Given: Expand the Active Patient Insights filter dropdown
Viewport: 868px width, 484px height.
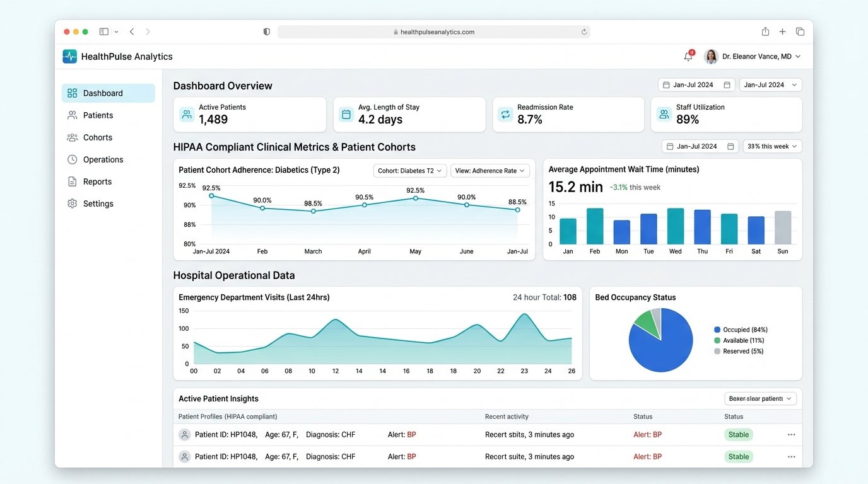Looking at the screenshot, I should click(x=761, y=399).
